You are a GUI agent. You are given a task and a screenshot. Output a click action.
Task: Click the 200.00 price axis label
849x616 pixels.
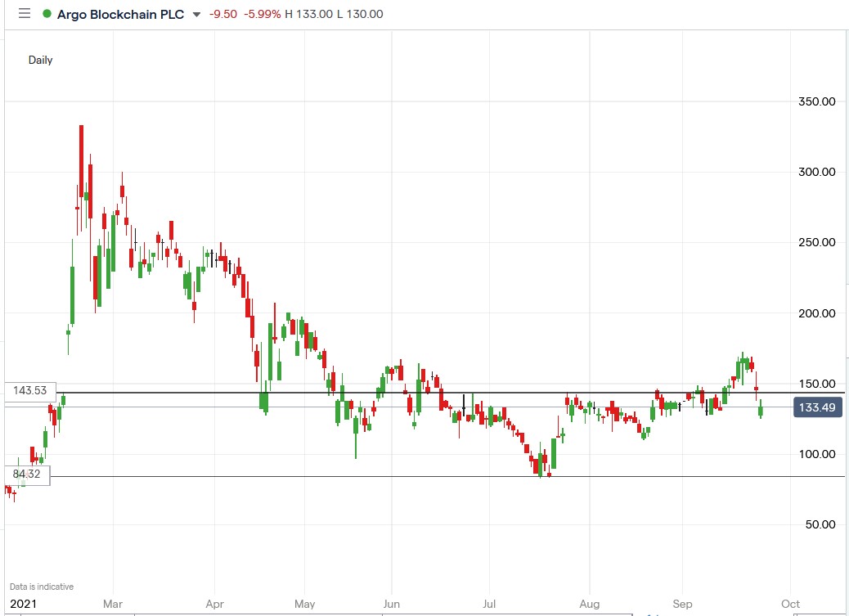tap(816, 313)
